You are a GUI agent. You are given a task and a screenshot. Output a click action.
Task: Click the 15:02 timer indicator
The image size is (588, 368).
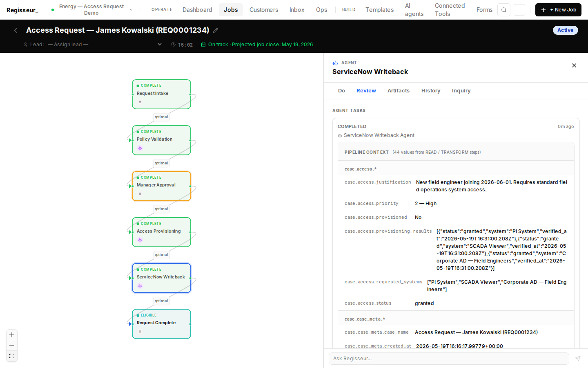[182, 45]
